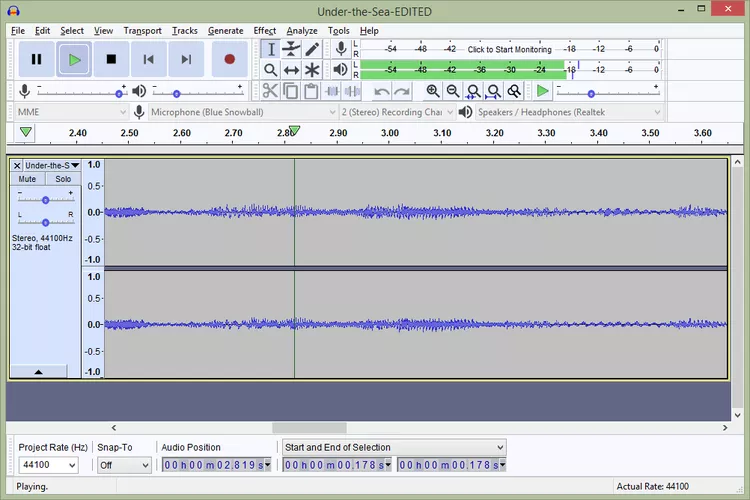
Task: Solo the Under-the-Sea track
Action: (x=63, y=179)
